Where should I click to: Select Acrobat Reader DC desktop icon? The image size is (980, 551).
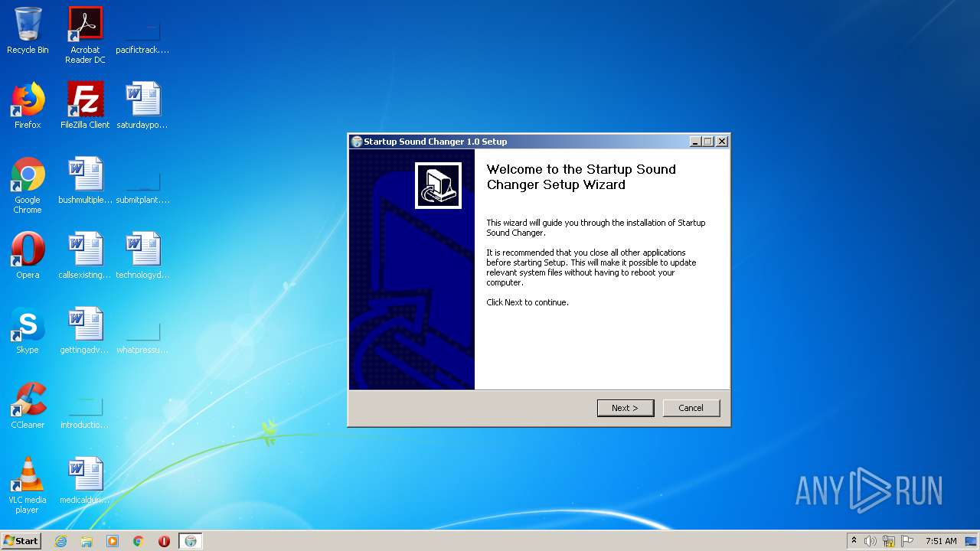click(x=85, y=35)
